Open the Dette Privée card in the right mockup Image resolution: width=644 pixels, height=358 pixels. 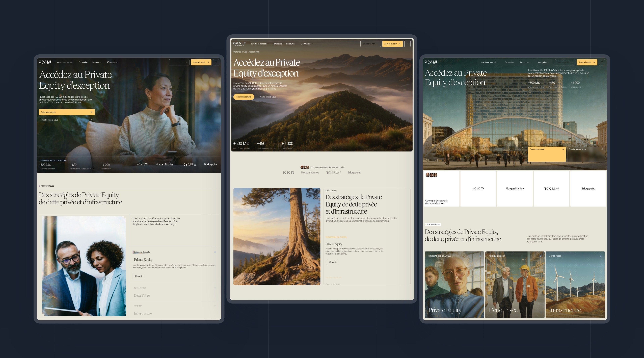(515, 285)
